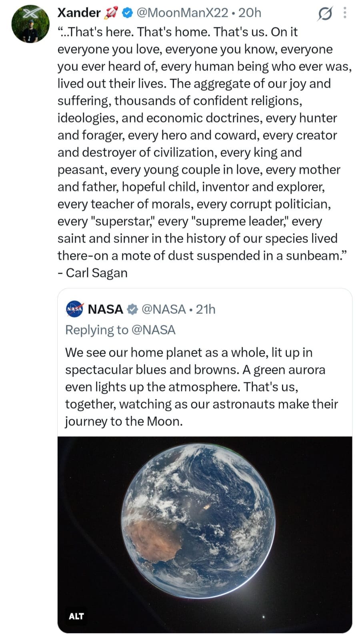Click the @NASA handle beside 21h
The height and width of the screenshot is (640, 364).
(164, 309)
